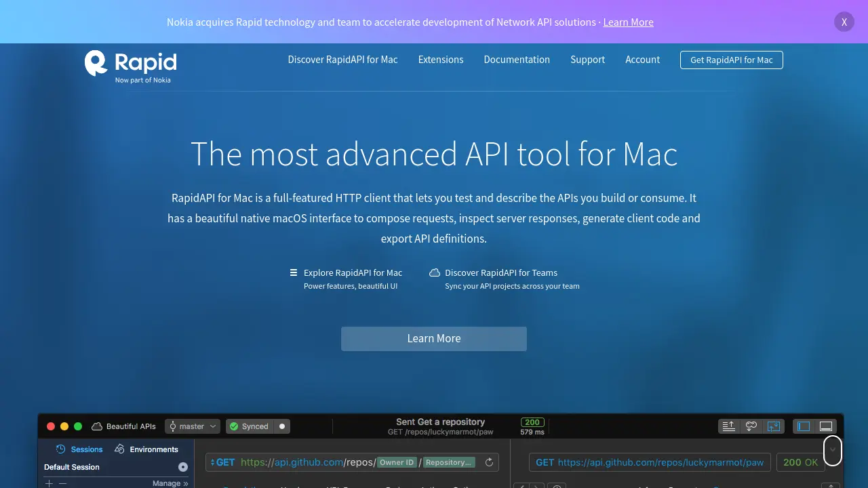The width and height of the screenshot is (868, 488).
Task: Open the master branch dropdown
Action: coord(193,426)
